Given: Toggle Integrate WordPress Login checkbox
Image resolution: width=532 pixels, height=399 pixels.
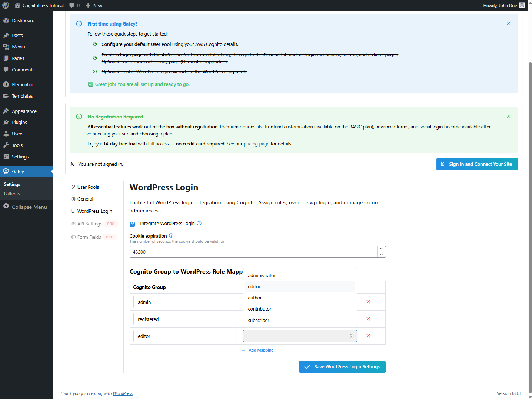Looking at the screenshot, I should point(132,224).
